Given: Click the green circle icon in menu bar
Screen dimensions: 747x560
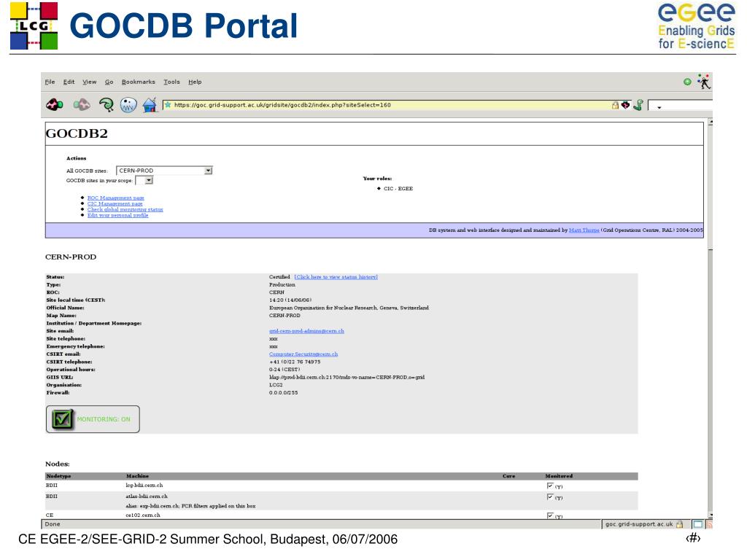Looking at the screenshot, I should tap(687, 82).
